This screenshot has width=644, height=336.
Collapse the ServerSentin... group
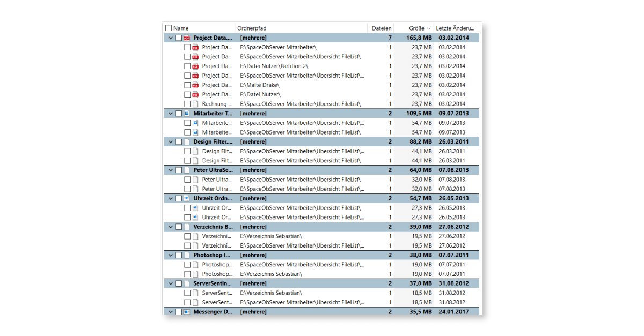click(x=171, y=283)
